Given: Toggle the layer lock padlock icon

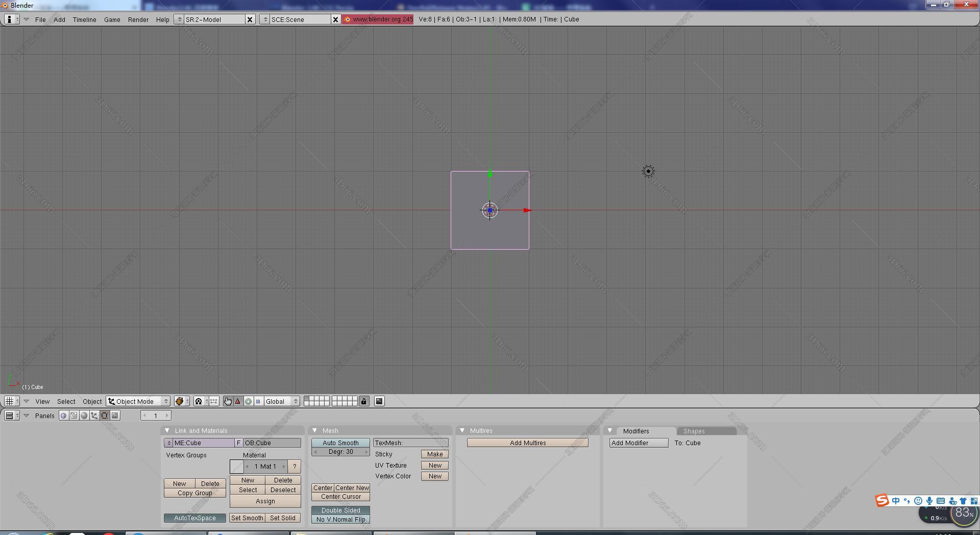Looking at the screenshot, I should (x=364, y=401).
